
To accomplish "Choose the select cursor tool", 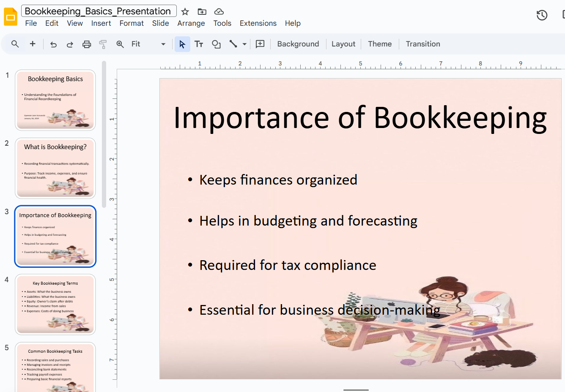I will 182,44.
